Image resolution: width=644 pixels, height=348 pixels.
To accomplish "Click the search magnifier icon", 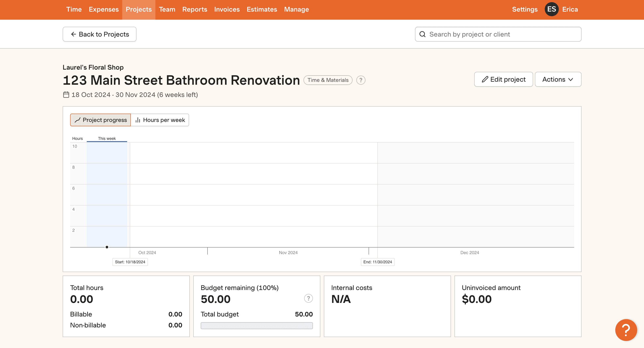I will click(422, 34).
